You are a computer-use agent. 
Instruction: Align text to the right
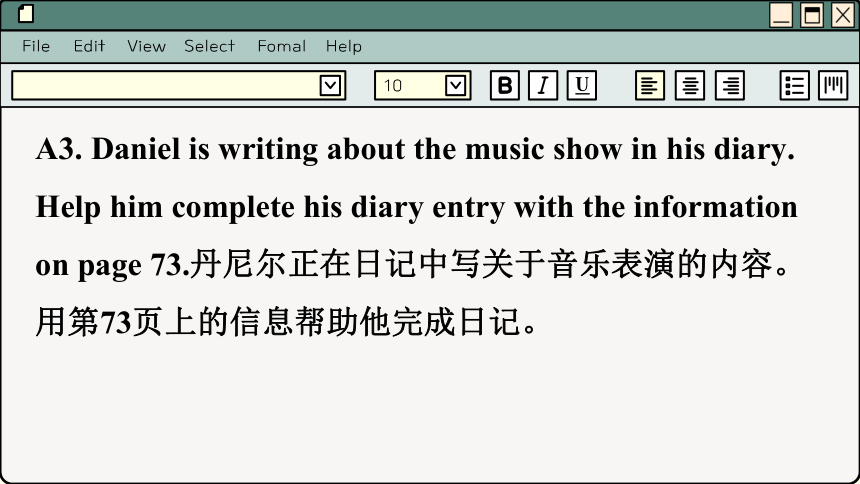[x=730, y=86]
